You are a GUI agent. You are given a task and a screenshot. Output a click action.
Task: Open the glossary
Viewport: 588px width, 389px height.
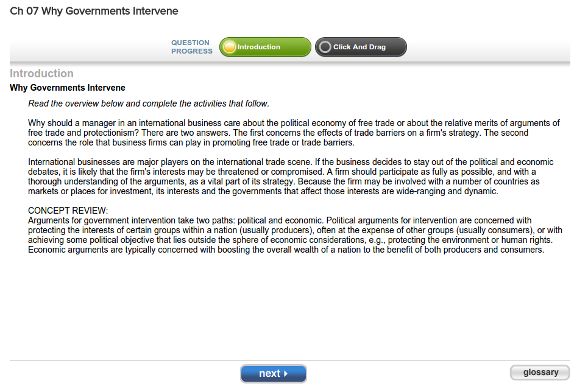(x=540, y=373)
